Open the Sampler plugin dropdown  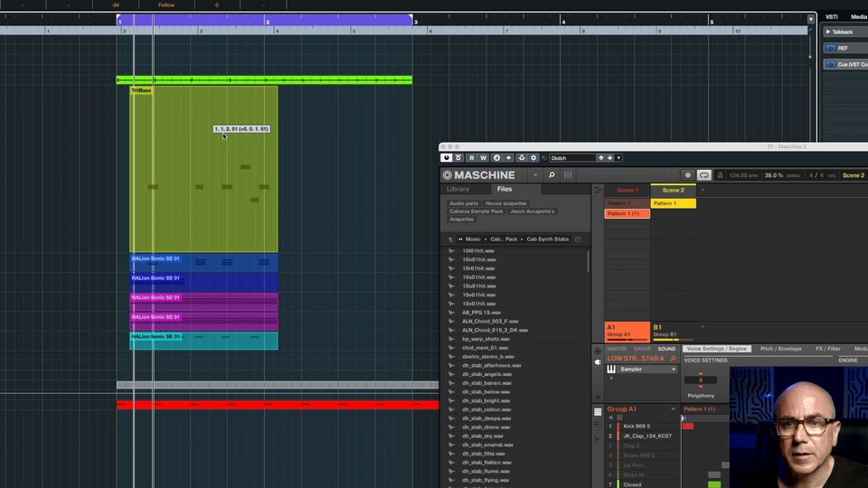[673, 370]
